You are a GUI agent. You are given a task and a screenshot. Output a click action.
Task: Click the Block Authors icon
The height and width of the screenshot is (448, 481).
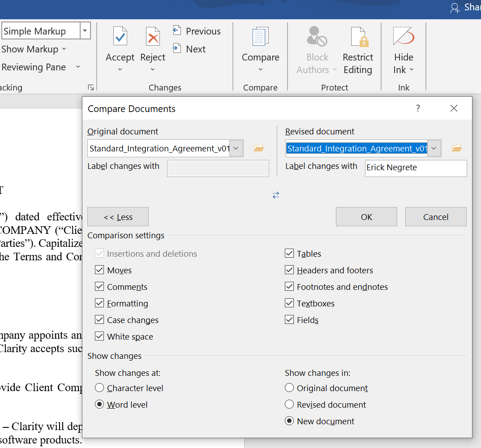317,37
